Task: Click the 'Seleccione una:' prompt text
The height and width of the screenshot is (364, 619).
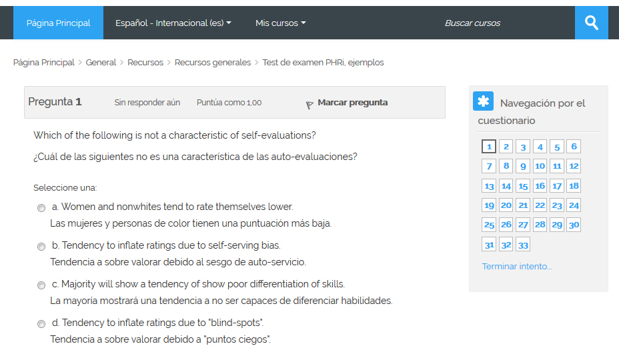Action: [x=65, y=188]
